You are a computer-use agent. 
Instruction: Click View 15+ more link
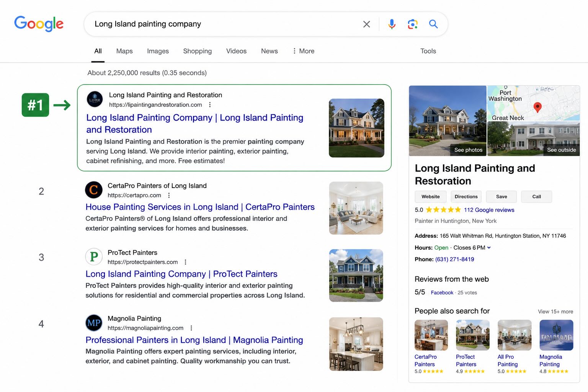(x=555, y=312)
